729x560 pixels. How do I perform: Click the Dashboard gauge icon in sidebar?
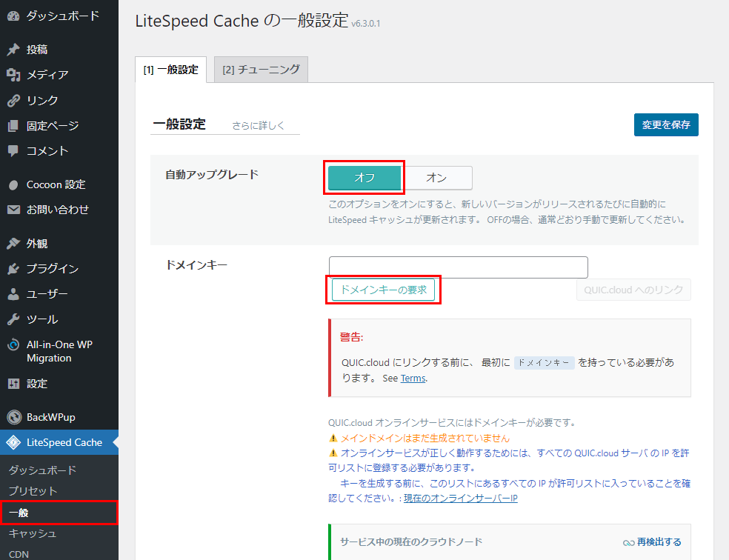(13, 16)
